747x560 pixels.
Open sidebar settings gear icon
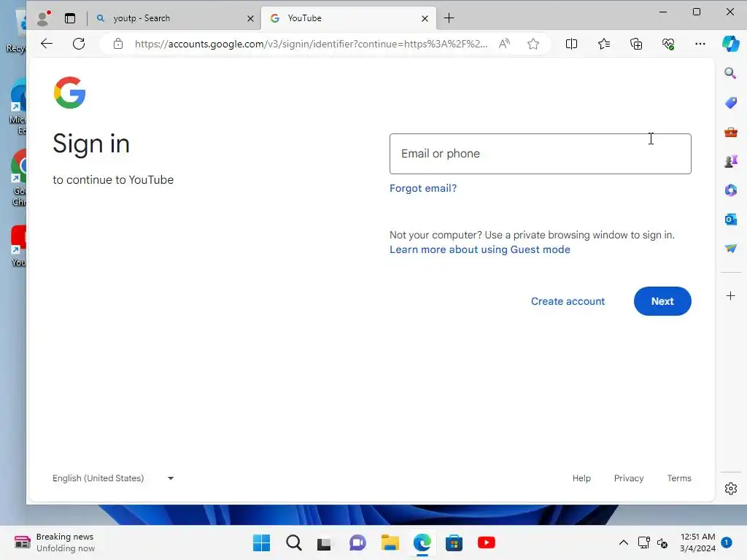pos(730,489)
